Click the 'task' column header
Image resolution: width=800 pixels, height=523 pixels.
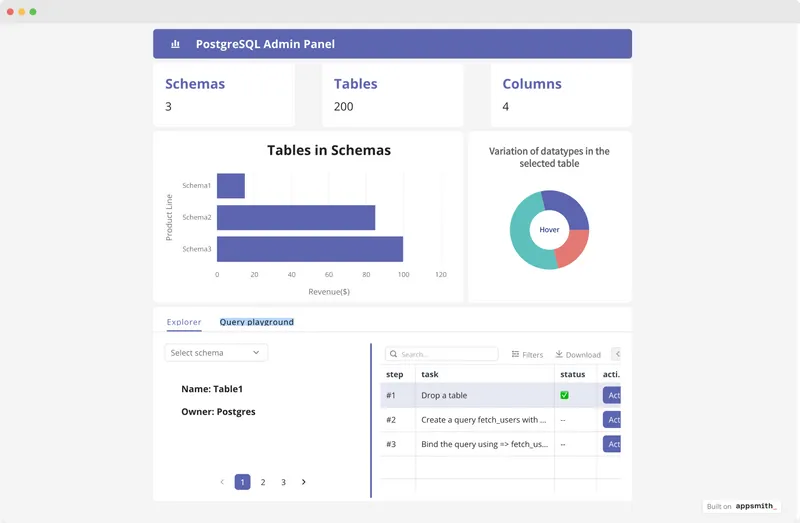coord(430,375)
